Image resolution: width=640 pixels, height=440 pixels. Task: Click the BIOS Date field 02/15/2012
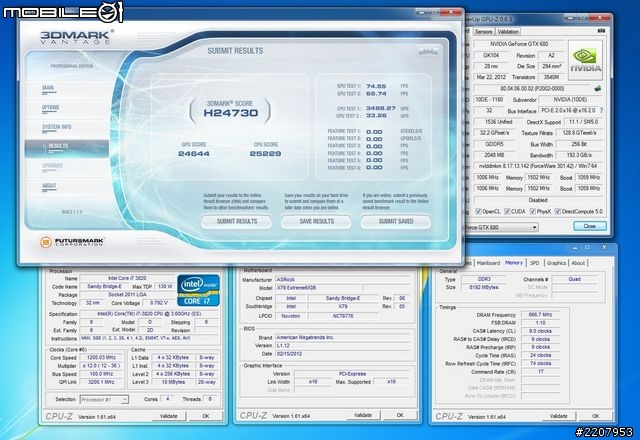342,354
